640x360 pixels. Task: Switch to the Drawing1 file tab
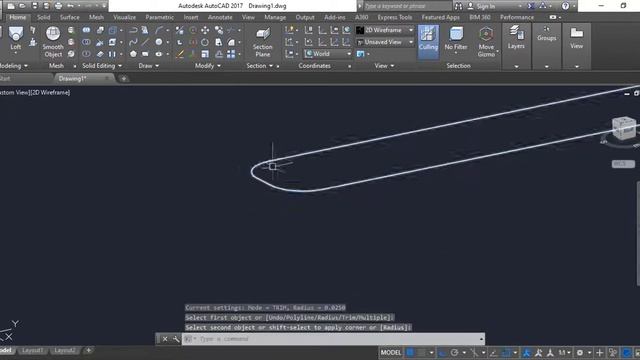(x=73, y=78)
